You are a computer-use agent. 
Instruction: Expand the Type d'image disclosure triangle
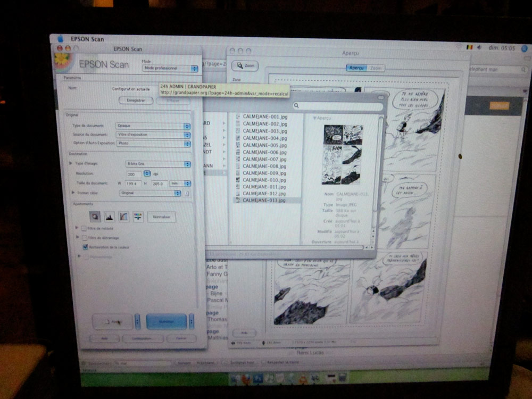[71, 164]
